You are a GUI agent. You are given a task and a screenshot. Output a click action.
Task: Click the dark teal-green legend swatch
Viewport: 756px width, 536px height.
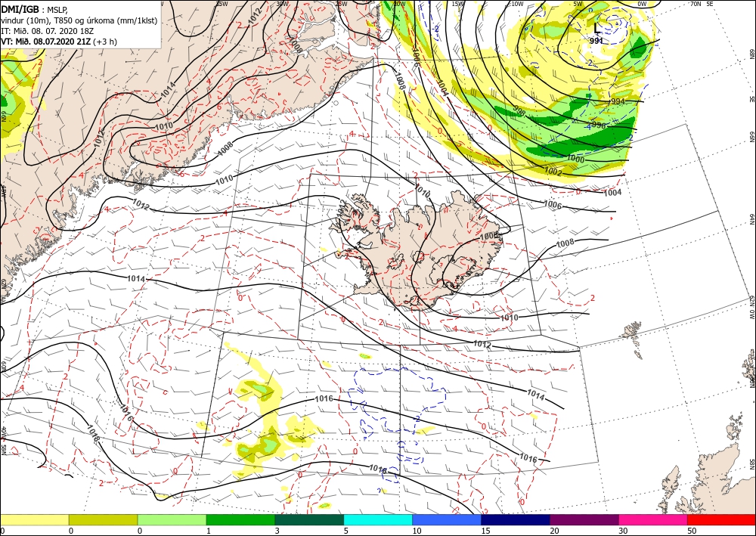pos(309,519)
